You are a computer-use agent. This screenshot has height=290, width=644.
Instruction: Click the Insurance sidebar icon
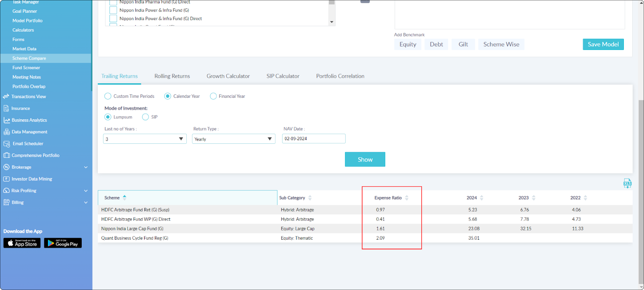click(6, 108)
